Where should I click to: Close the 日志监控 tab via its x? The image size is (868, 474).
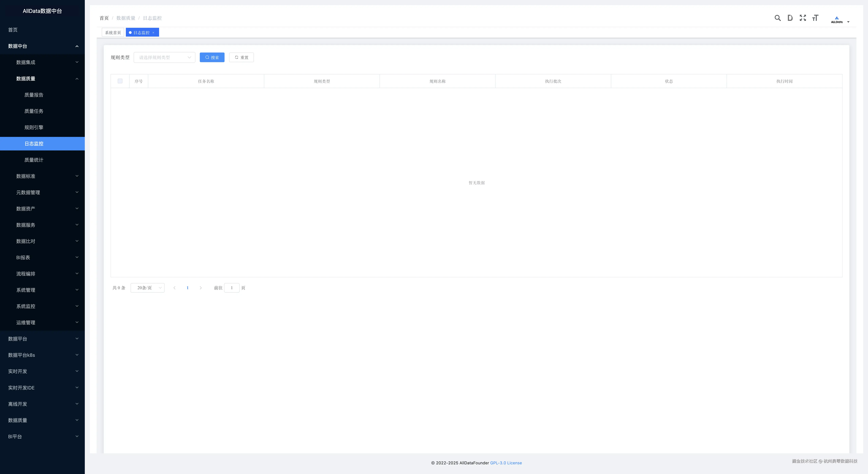(153, 33)
